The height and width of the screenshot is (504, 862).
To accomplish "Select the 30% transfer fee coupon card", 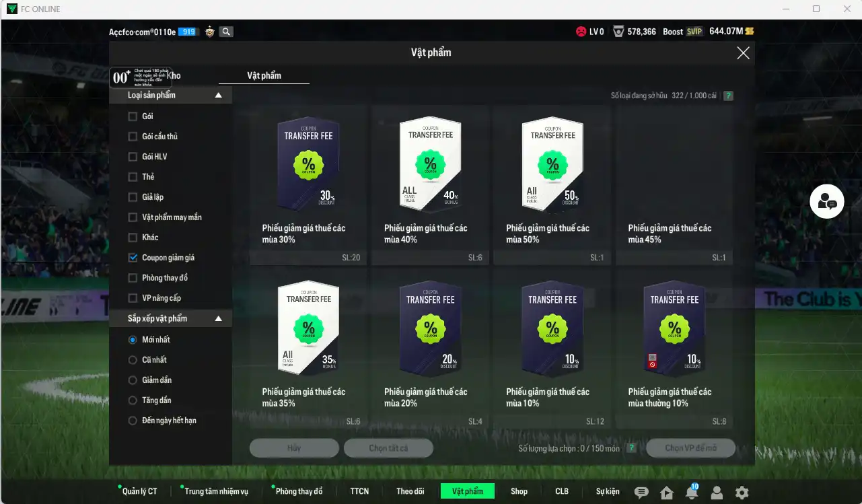I will point(309,185).
